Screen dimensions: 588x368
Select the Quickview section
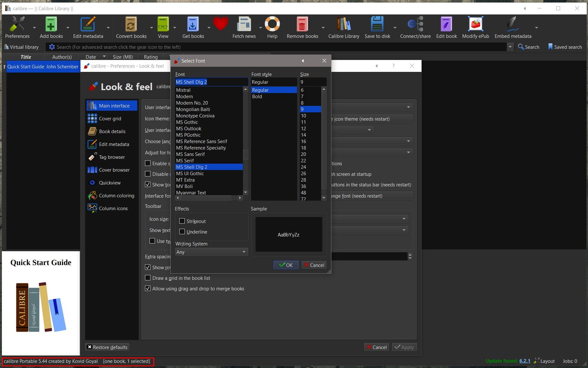coord(112,183)
